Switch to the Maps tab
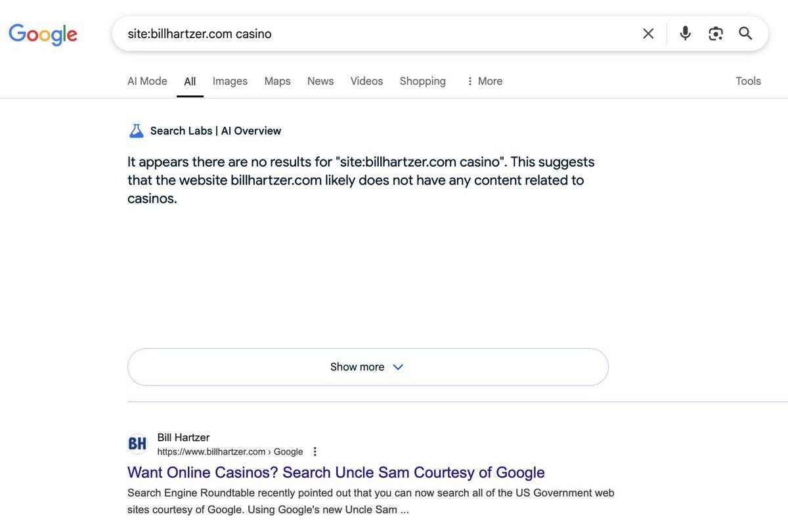The width and height of the screenshot is (788, 532). click(277, 81)
